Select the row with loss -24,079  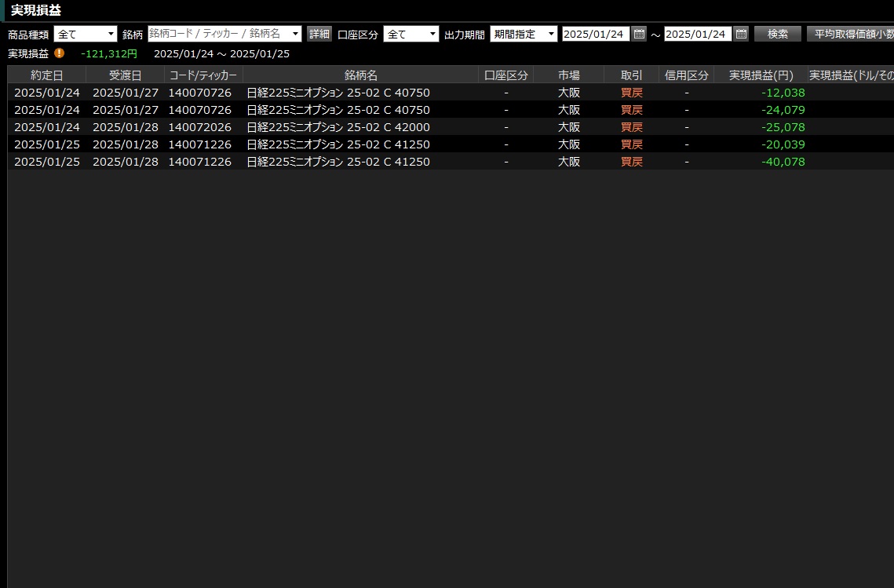pyautogui.click(x=451, y=109)
